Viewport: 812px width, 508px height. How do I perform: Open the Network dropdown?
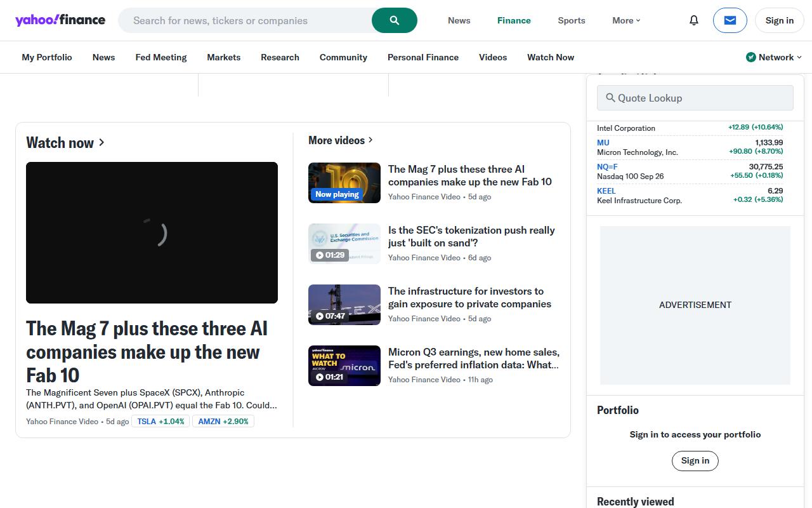tap(774, 57)
